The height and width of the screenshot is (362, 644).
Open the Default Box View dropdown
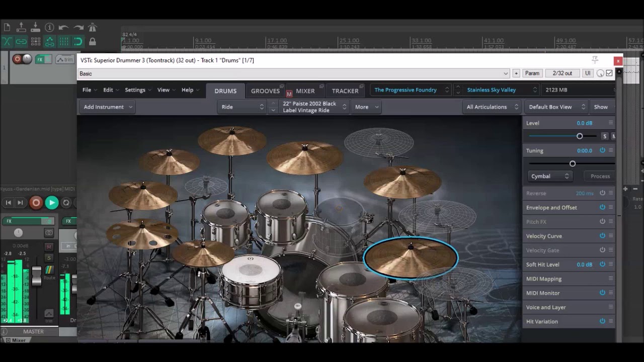557,107
